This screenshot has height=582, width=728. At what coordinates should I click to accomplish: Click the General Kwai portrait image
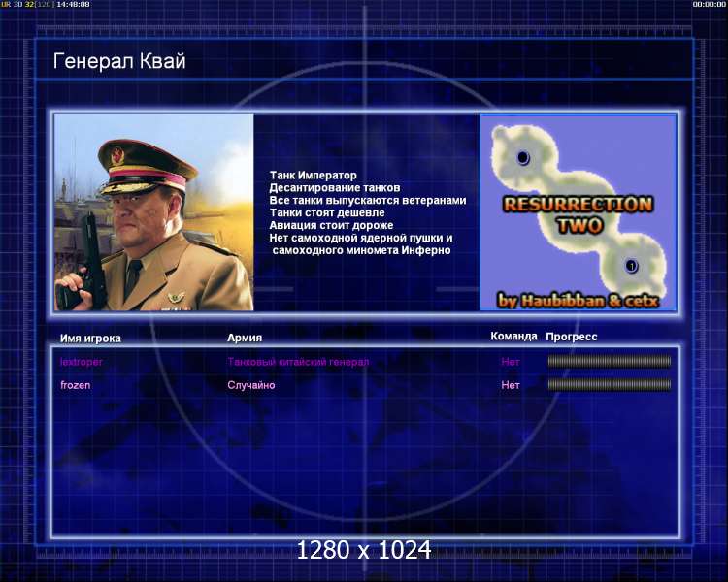click(x=153, y=212)
